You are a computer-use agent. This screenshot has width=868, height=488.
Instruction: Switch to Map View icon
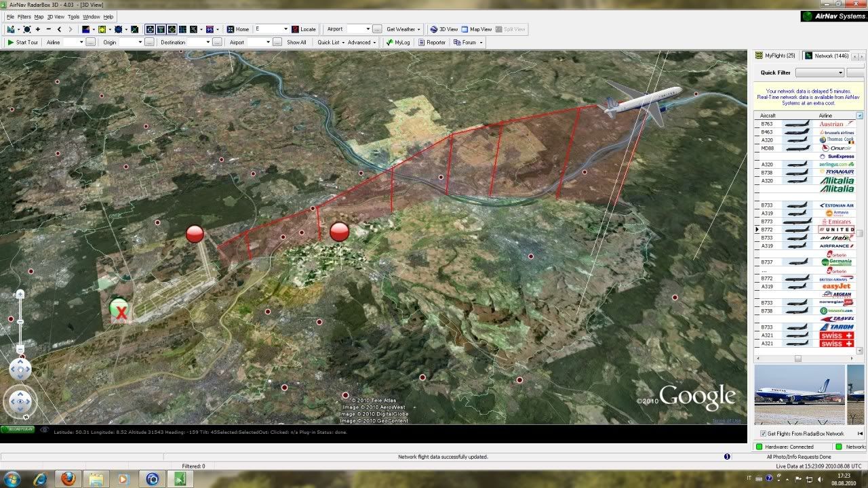click(x=465, y=29)
